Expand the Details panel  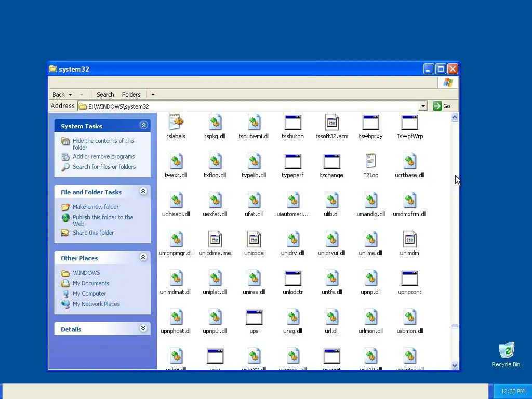click(x=143, y=328)
